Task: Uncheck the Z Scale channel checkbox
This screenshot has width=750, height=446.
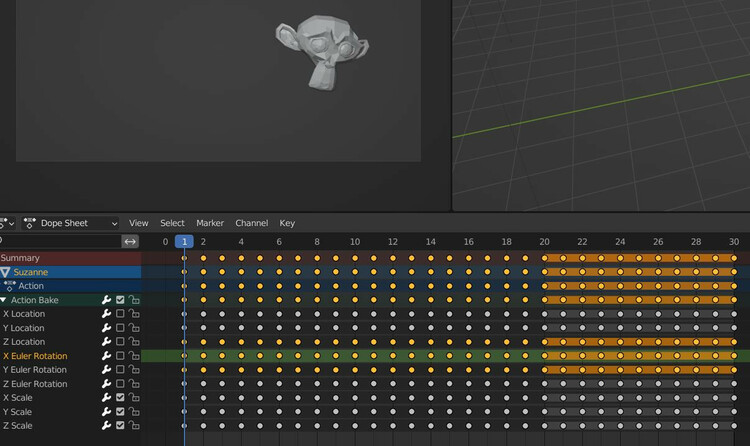Action: tap(120, 425)
